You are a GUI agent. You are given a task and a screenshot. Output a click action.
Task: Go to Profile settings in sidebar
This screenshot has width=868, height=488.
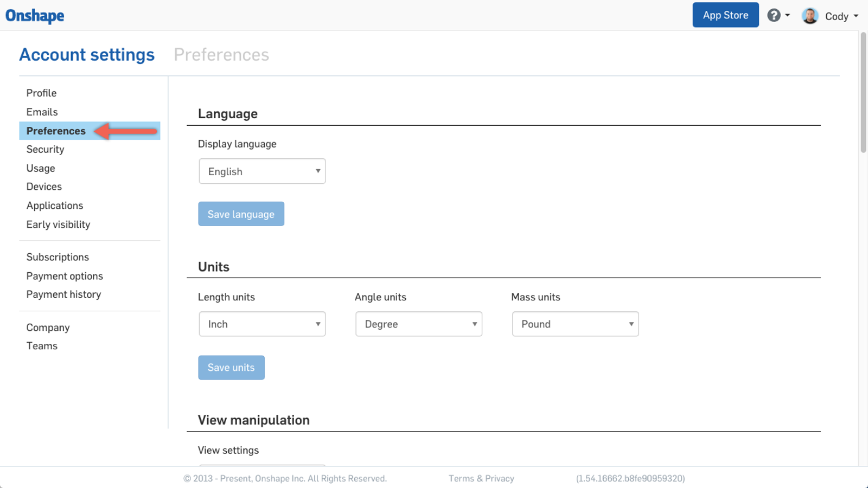tap(41, 93)
